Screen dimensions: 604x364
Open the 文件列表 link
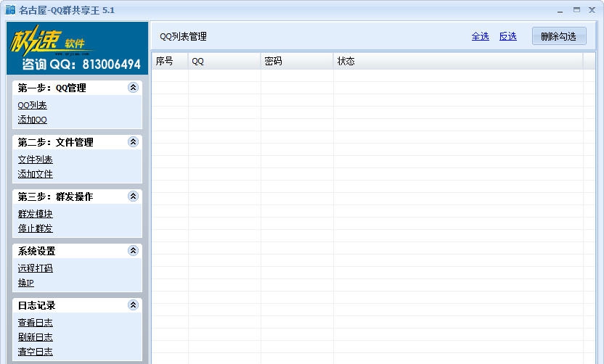(35, 160)
